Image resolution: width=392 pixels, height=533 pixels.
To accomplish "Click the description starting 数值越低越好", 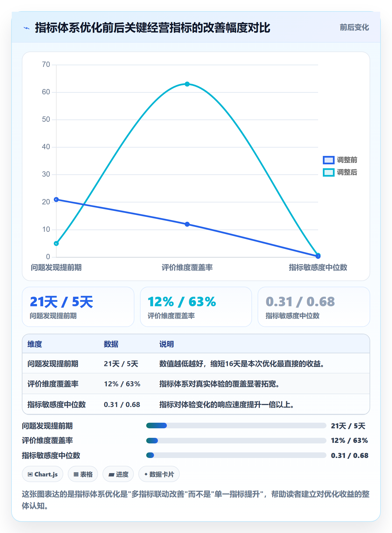I will [x=242, y=364].
